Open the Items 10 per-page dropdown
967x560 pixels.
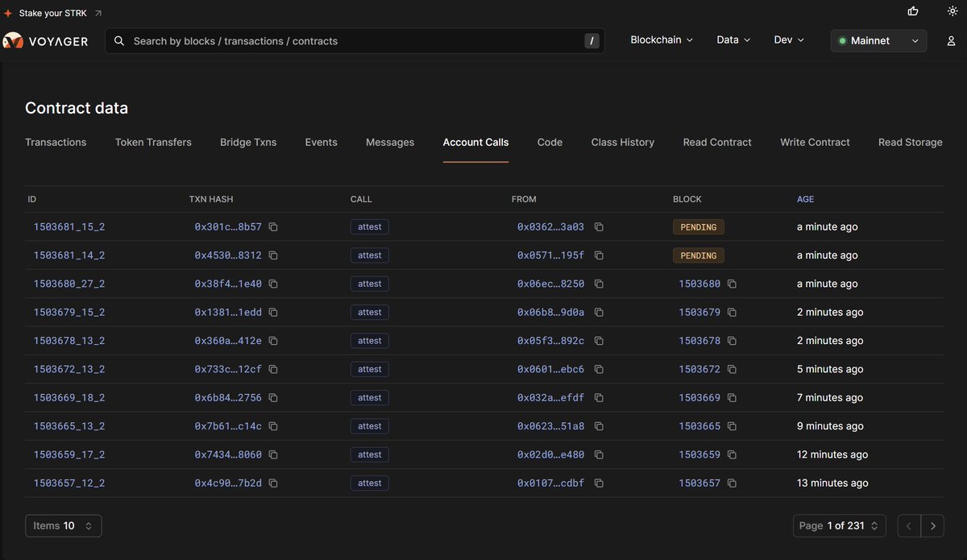coord(64,526)
